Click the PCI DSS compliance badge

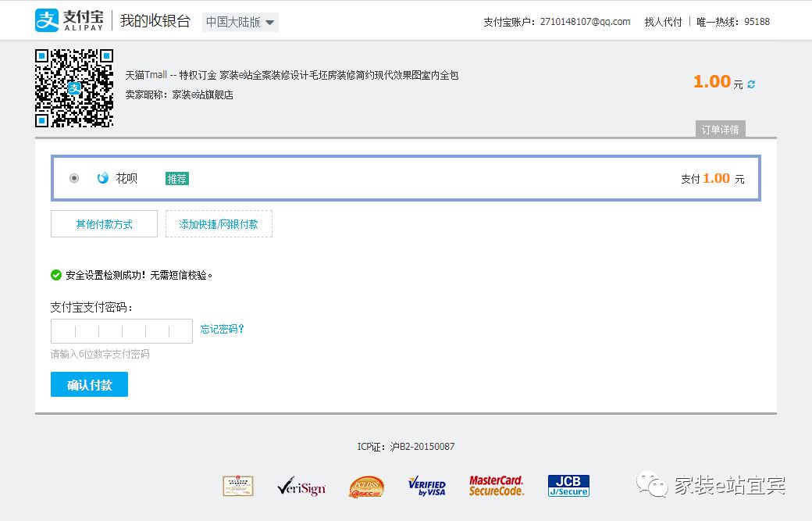(x=367, y=487)
